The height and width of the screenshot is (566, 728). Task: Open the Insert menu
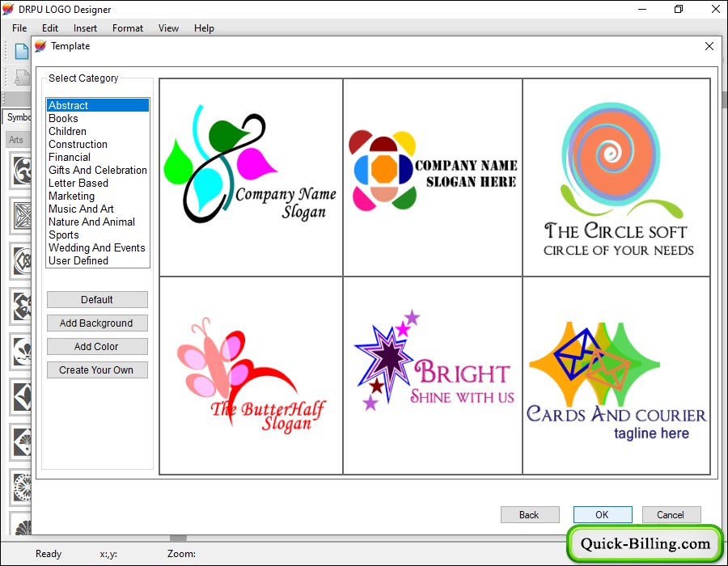pyautogui.click(x=85, y=28)
